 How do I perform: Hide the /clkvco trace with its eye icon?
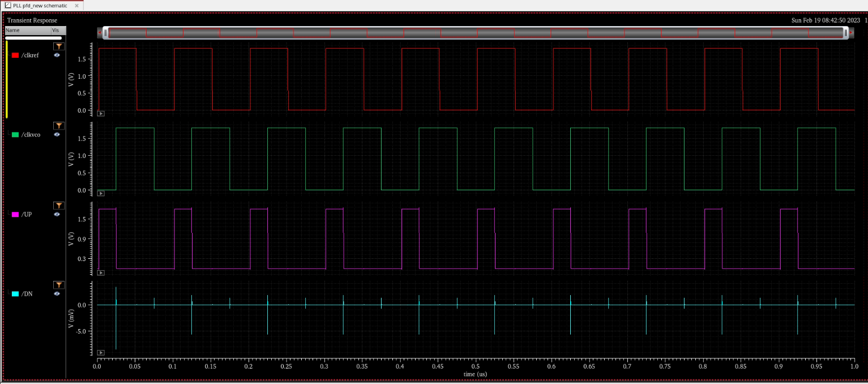pyautogui.click(x=57, y=135)
